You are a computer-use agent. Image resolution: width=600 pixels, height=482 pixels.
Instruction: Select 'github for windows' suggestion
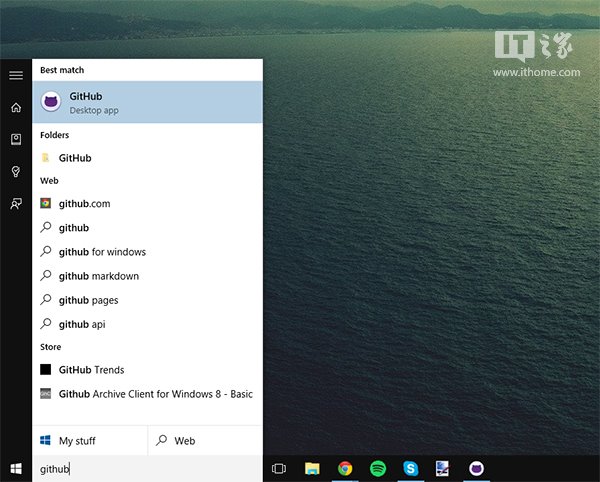tap(147, 252)
